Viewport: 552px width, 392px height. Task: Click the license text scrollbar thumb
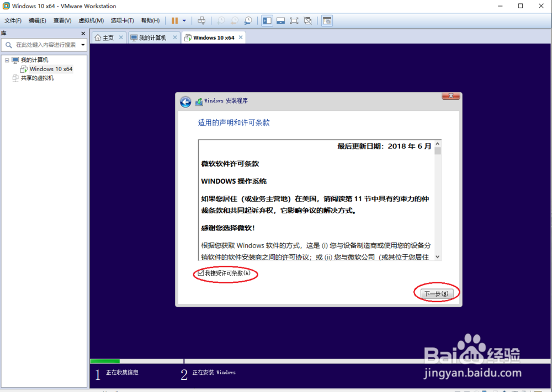(x=438, y=151)
